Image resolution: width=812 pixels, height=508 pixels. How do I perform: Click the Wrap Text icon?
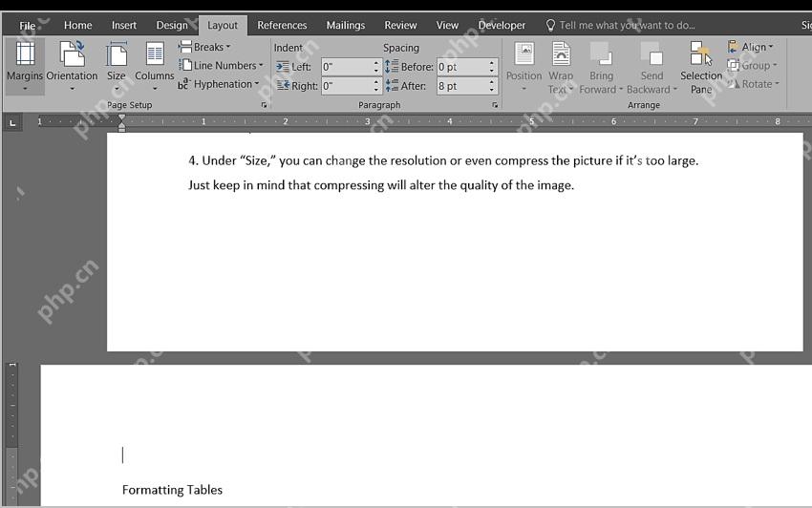click(x=561, y=68)
